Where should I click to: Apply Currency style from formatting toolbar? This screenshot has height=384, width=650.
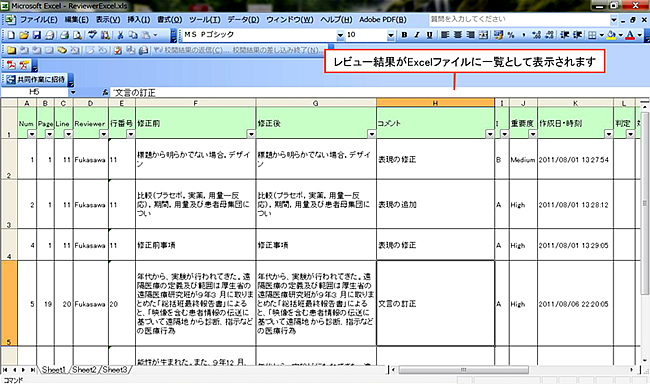click(498, 35)
